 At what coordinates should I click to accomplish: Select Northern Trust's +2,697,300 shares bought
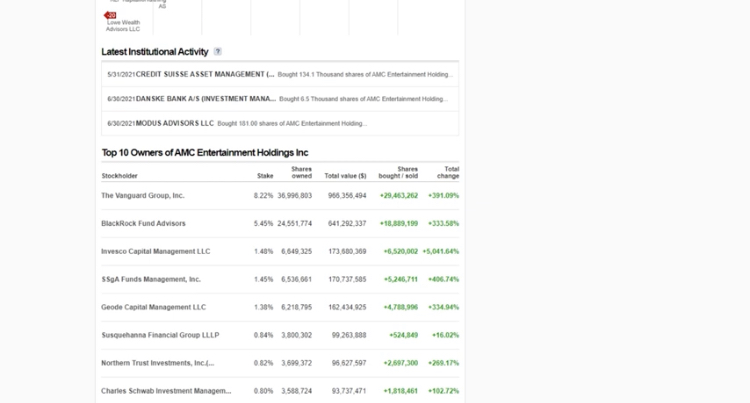pos(401,363)
